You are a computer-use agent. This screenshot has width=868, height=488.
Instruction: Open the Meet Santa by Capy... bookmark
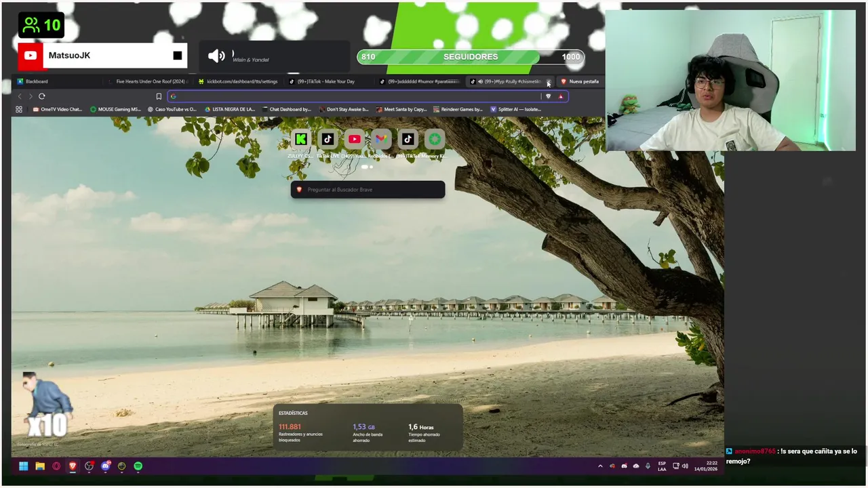pyautogui.click(x=401, y=109)
